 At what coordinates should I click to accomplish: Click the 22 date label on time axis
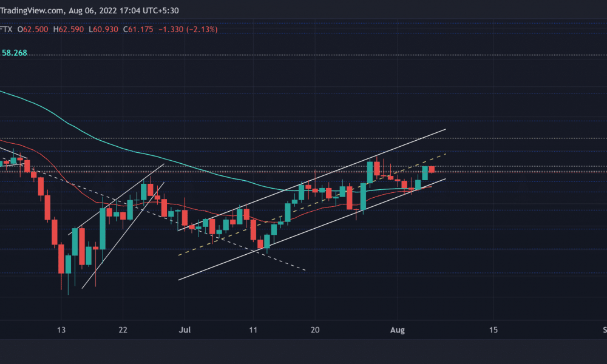click(x=123, y=330)
